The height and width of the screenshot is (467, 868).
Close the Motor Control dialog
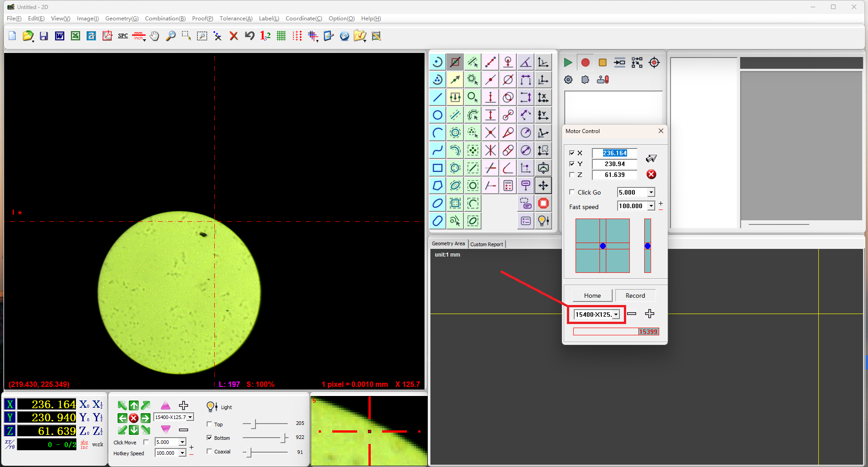(x=661, y=131)
